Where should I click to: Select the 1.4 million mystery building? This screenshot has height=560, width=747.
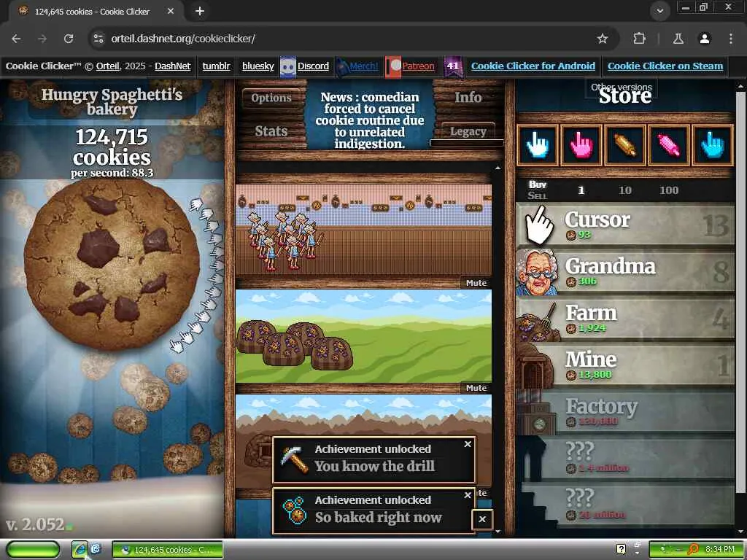pos(625,458)
